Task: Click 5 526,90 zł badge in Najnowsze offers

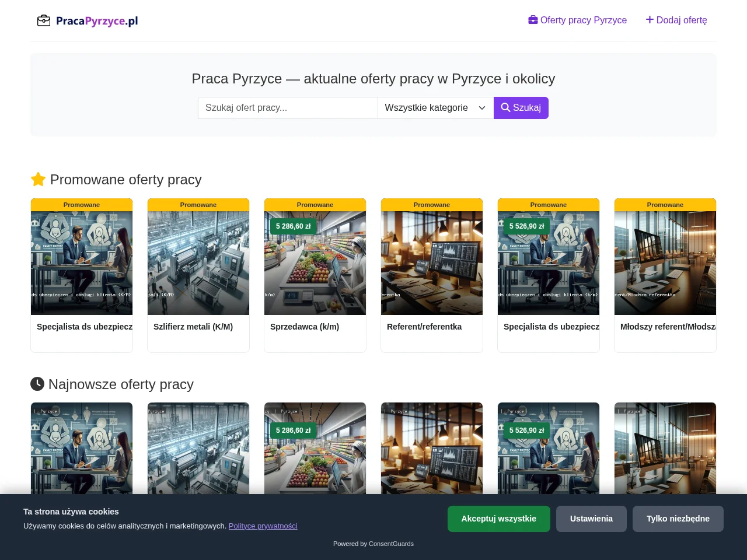Action: pyautogui.click(x=527, y=430)
